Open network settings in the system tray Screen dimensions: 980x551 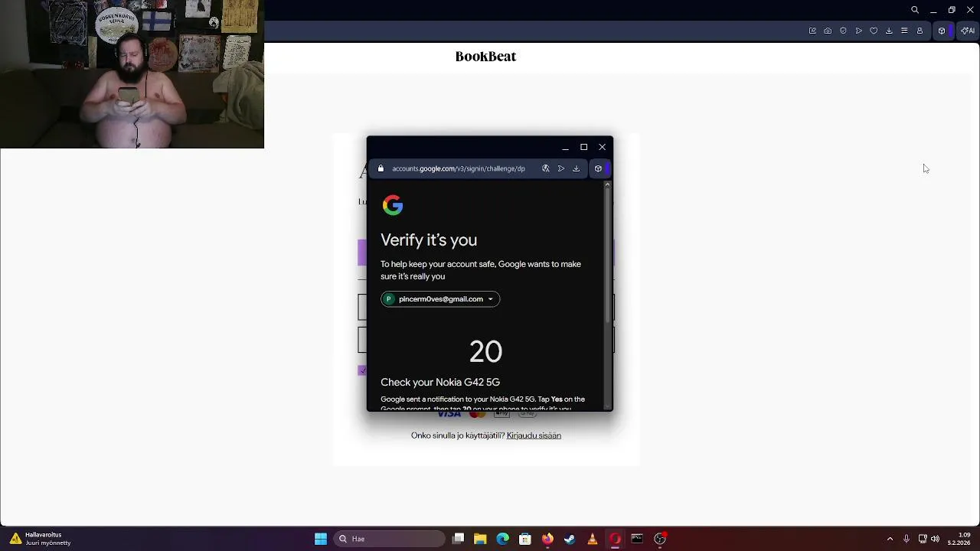(923, 539)
